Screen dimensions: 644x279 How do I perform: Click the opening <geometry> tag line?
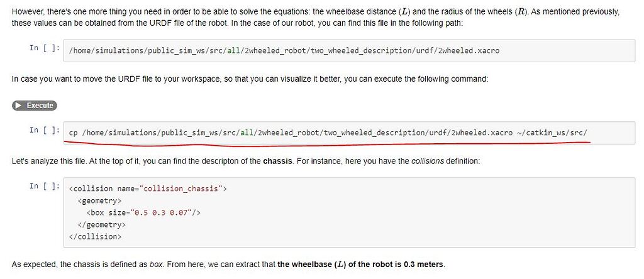pos(99,200)
